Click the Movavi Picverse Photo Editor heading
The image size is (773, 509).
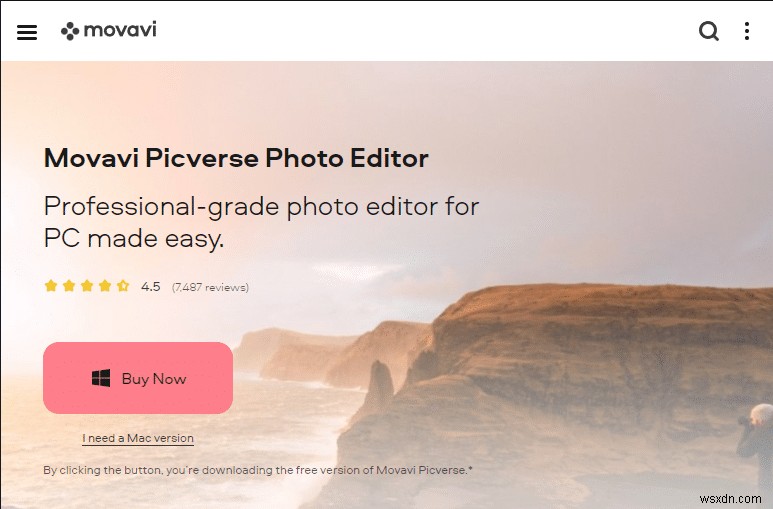(x=236, y=158)
